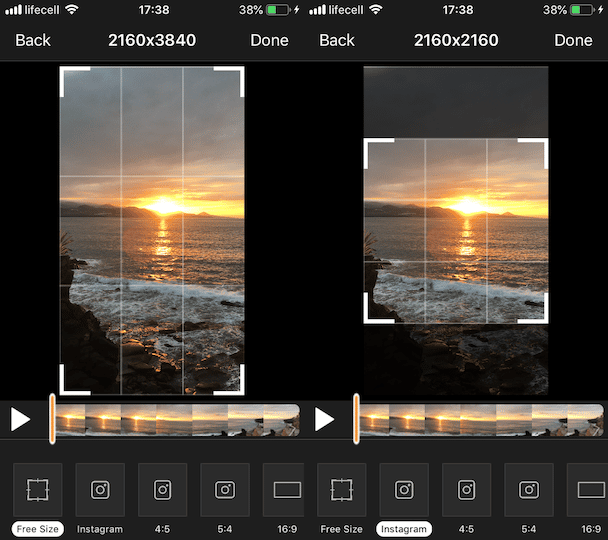The image size is (608, 540).
Task: Tap the Instagram label on the left screen
Action: 100,529
